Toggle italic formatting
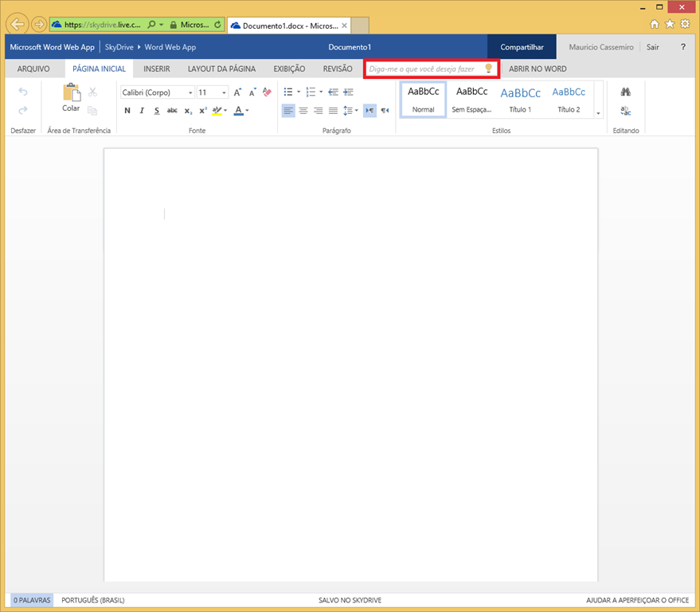Image resolution: width=700 pixels, height=612 pixels. click(142, 111)
